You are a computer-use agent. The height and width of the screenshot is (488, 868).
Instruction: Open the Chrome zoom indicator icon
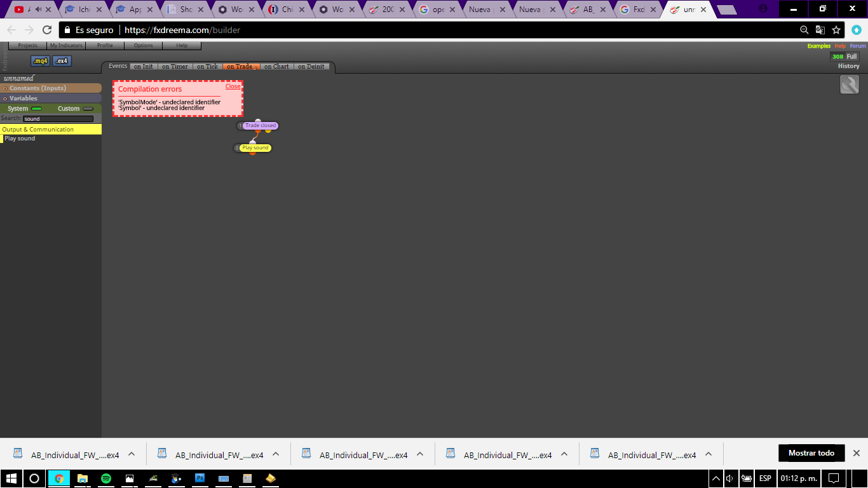coord(804,30)
